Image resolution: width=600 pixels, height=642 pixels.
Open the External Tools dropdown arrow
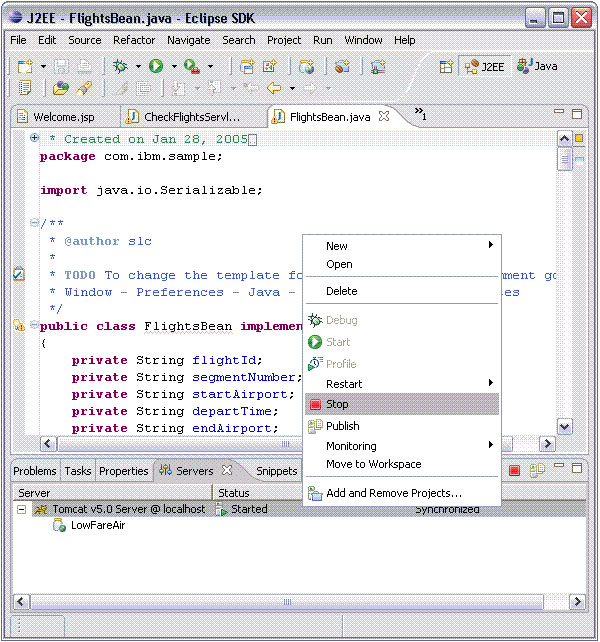click(211, 66)
